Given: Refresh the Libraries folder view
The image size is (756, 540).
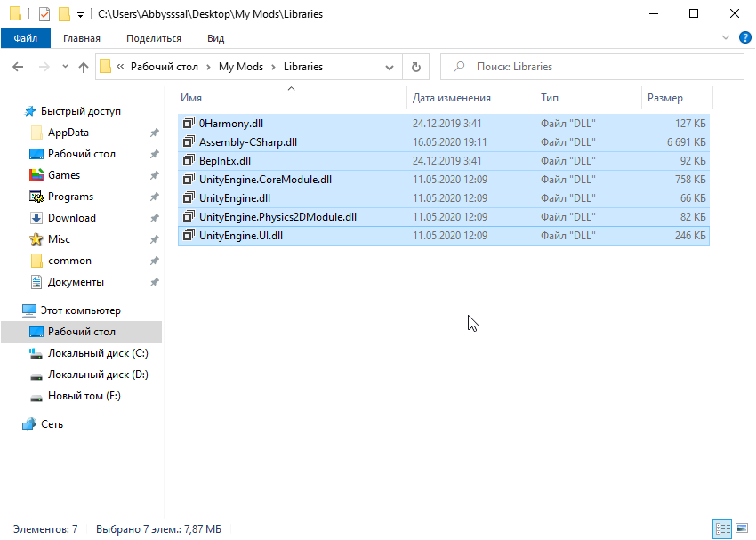Looking at the screenshot, I should [x=416, y=67].
